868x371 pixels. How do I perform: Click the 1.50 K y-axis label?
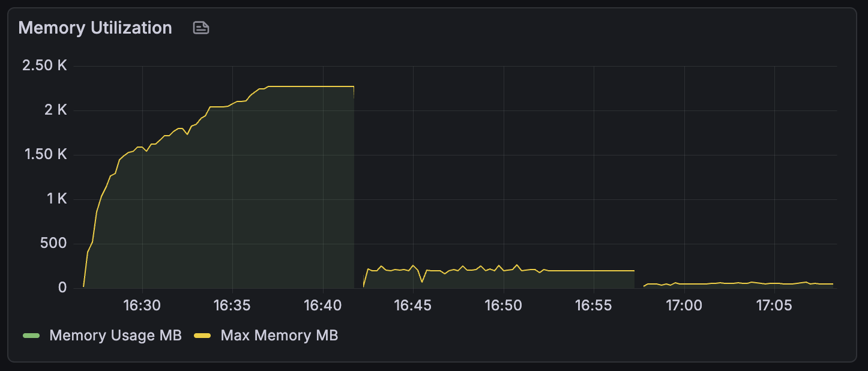coord(44,154)
